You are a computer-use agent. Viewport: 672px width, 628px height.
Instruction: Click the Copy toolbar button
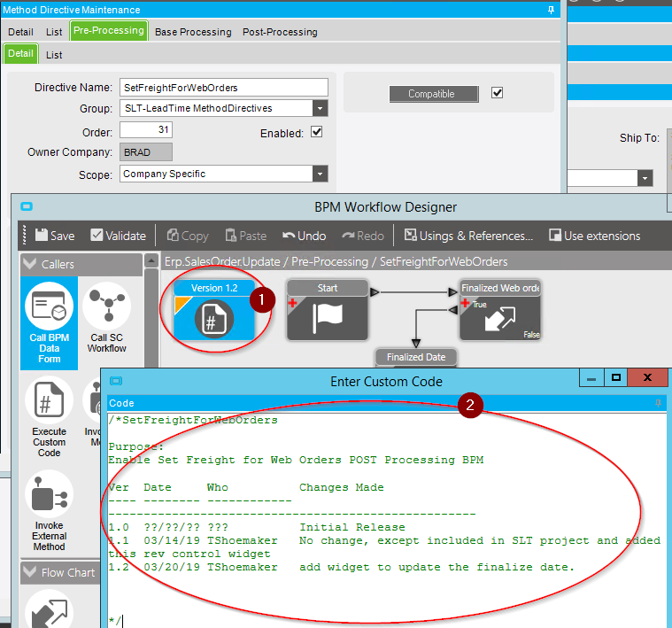click(188, 236)
